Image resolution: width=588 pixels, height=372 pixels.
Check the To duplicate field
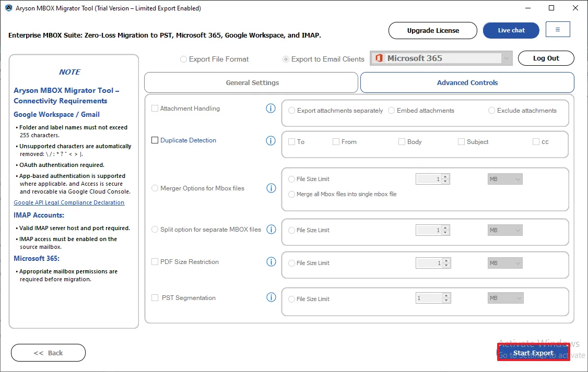(291, 141)
